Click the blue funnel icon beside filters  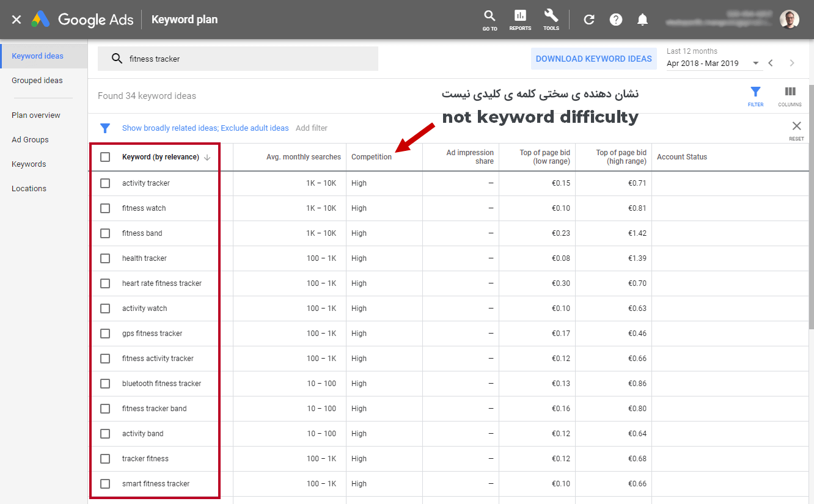point(105,128)
